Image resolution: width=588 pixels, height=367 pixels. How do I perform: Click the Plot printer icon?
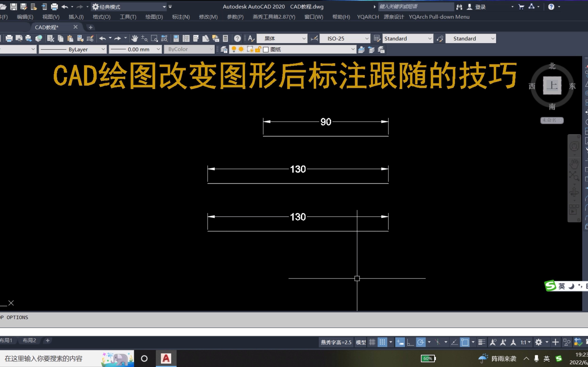click(9, 38)
